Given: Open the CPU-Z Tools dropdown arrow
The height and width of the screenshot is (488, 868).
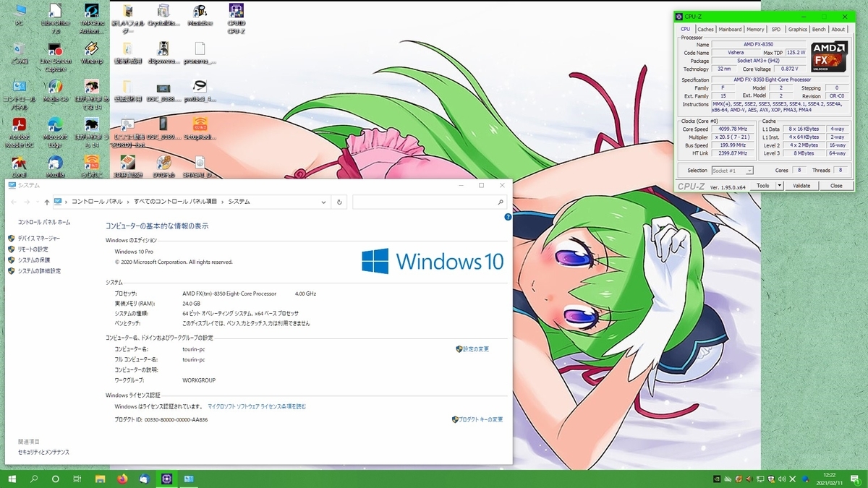Looking at the screenshot, I should pos(780,186).
